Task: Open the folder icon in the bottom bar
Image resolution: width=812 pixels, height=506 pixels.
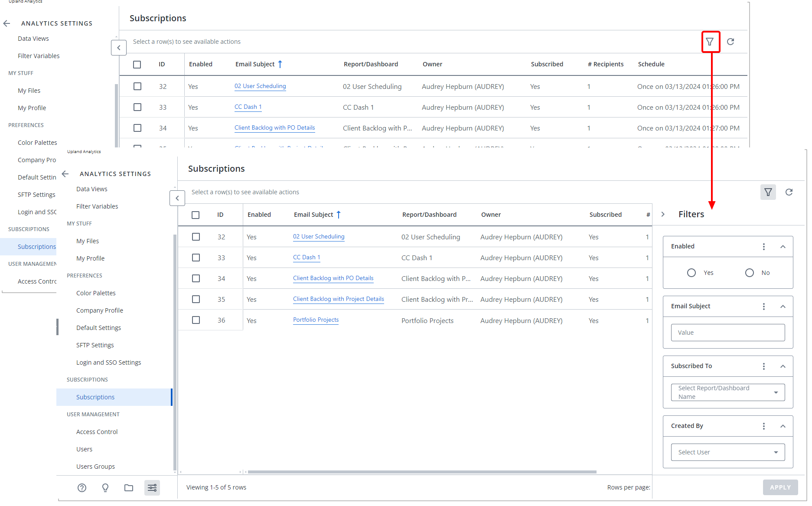Action: click(128, 487)
